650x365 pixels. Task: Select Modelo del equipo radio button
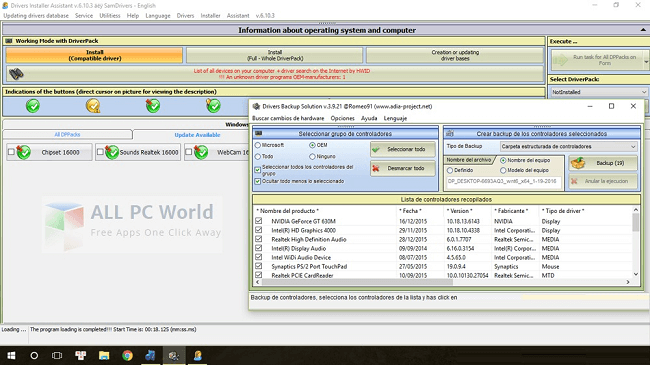[x=503, y=170]
